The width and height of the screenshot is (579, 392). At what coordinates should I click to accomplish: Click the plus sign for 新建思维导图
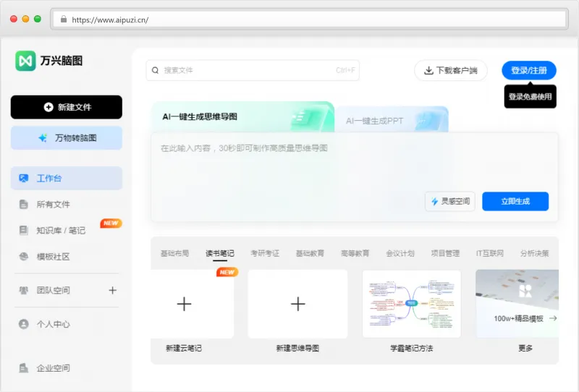297,304
